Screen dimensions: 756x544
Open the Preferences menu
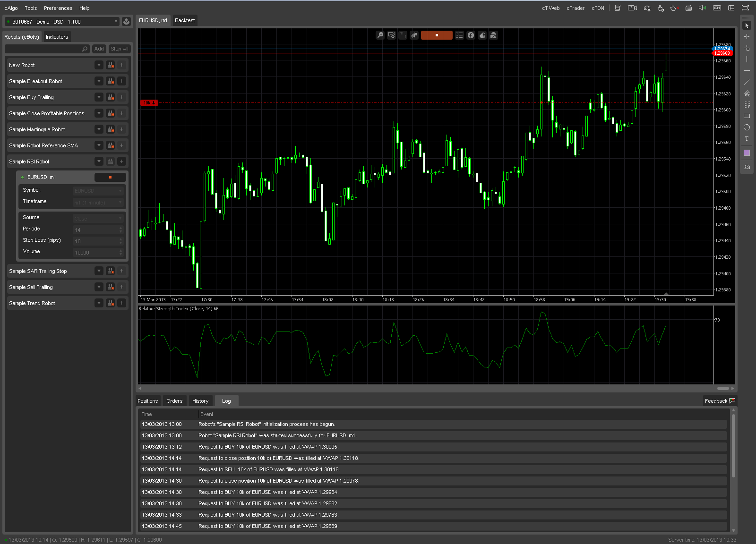(x=58, y=8)
